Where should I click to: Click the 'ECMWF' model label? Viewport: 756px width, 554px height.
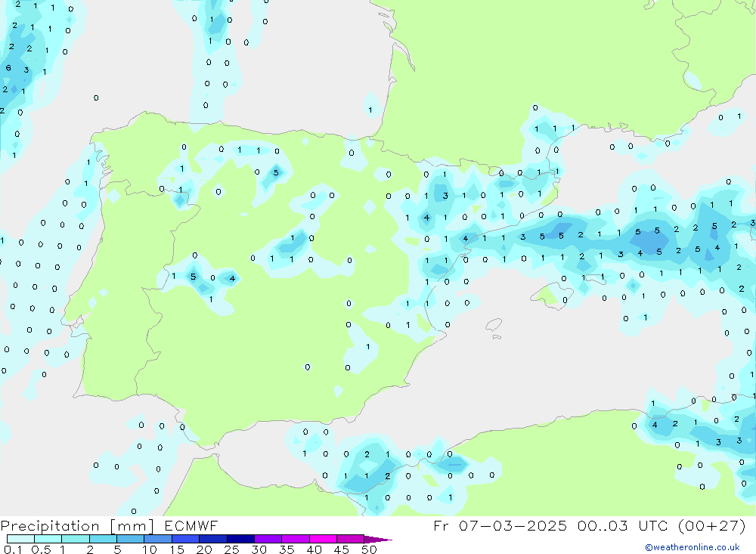(x=191, y=525)
